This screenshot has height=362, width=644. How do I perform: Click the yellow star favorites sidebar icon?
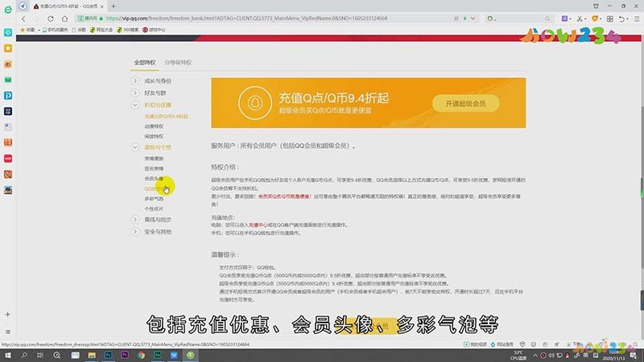[8, 48]
